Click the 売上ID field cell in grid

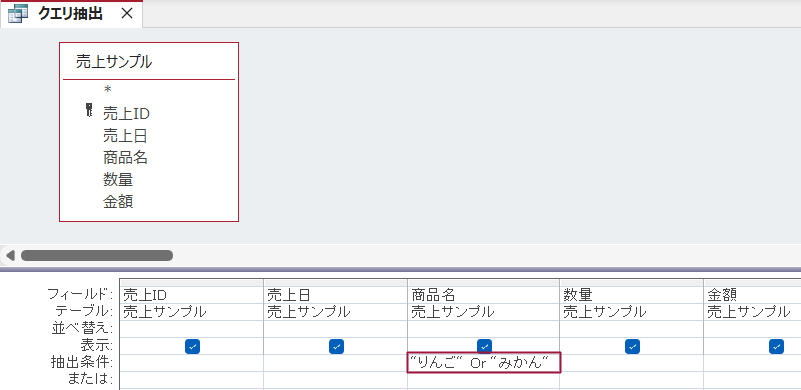click(192, 295)
